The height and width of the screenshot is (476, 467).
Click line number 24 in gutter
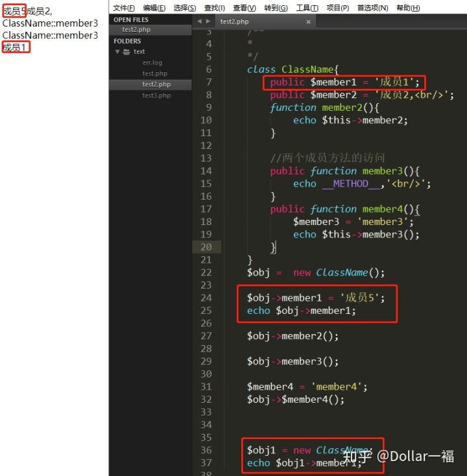206,298
